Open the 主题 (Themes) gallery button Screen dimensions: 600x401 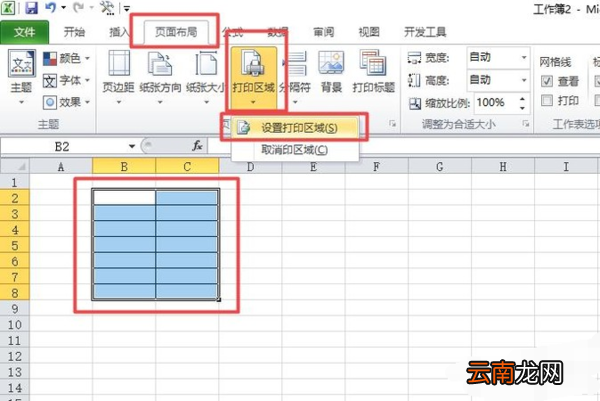click(21, 78)
